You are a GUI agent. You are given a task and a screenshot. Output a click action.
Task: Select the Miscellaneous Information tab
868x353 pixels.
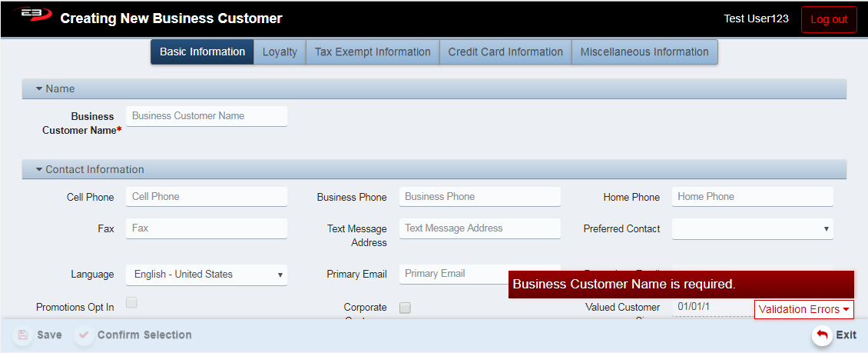[x=644, y=52]
